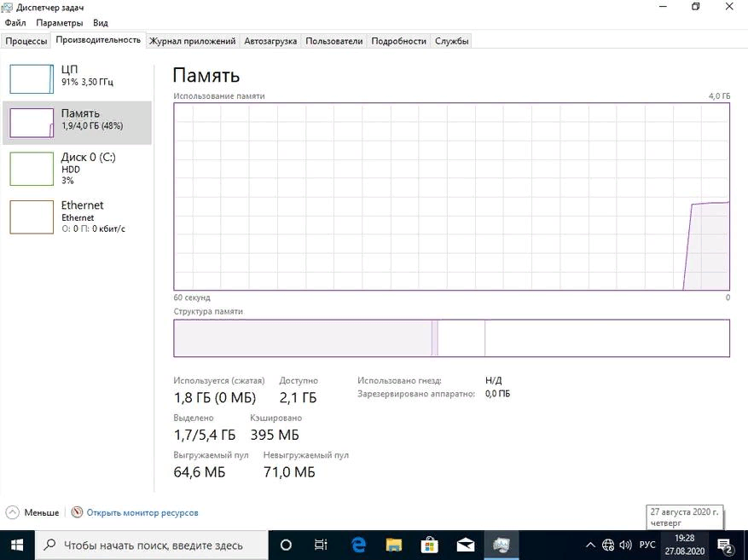
Task: Select the Производительность tab
Action: tap(98, 40)
